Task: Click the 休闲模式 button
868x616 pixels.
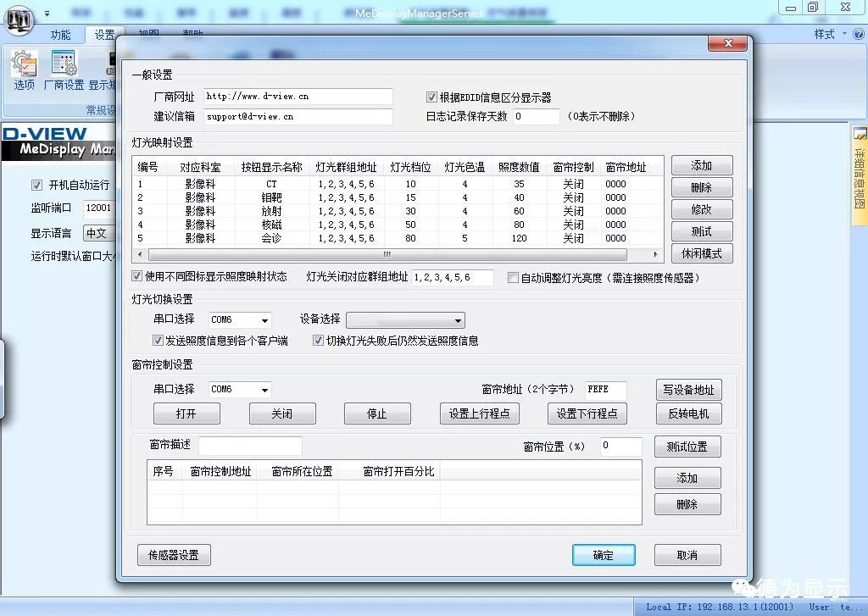Action: pos(701,253)
